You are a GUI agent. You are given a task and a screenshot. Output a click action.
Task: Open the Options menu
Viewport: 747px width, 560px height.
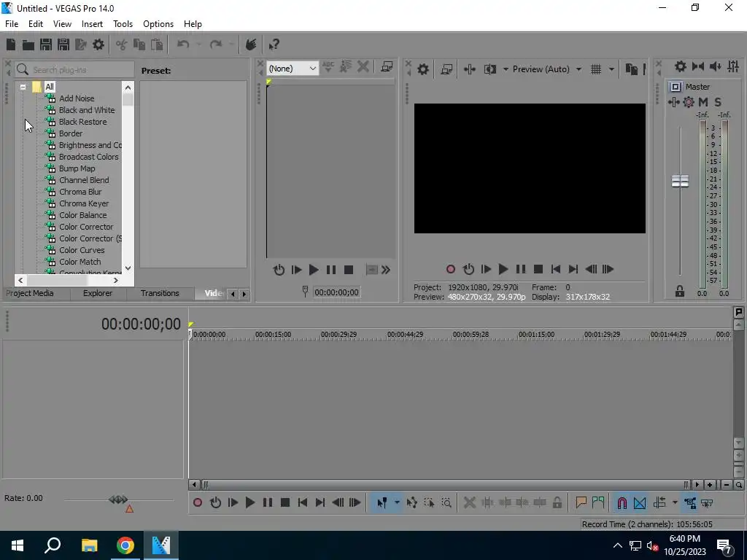(x=158, y=24)
